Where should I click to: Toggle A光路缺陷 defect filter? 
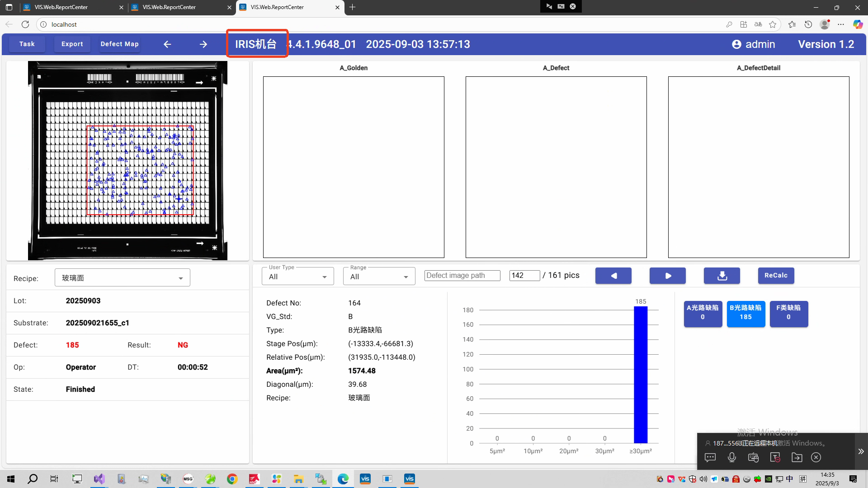tap(703, 313)
